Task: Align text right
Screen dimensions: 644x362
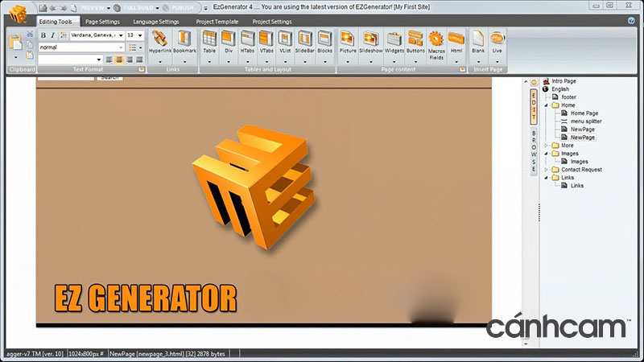Action: click(130, 60)
